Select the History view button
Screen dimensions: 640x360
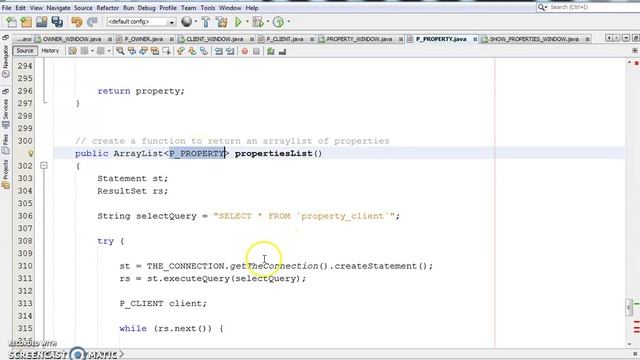tap(50, 51)
